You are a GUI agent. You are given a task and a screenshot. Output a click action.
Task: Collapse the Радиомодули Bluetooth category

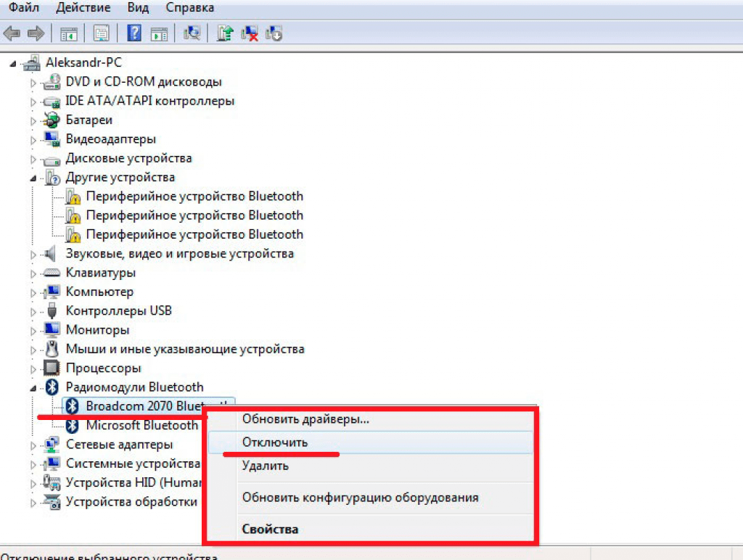[33, 389]
